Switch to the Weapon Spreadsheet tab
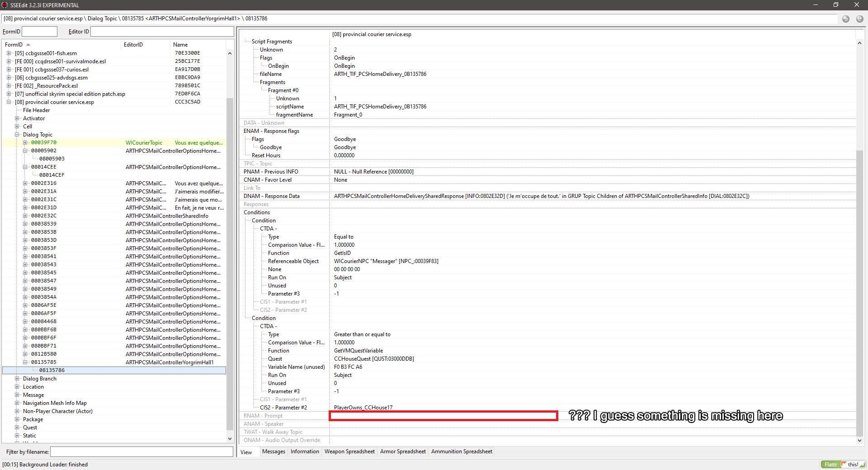 pyautogui.click(x=349, y=451)
